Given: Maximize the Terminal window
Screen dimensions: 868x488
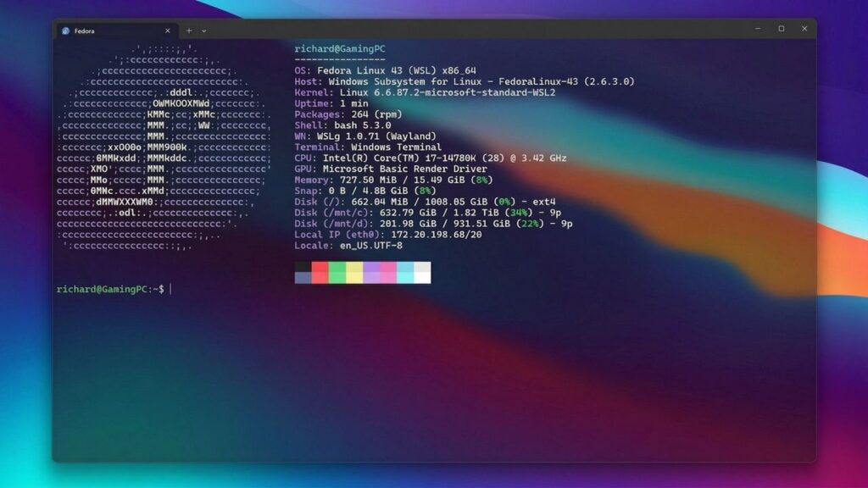Looking at the screenshot, I should click(780, 28).
